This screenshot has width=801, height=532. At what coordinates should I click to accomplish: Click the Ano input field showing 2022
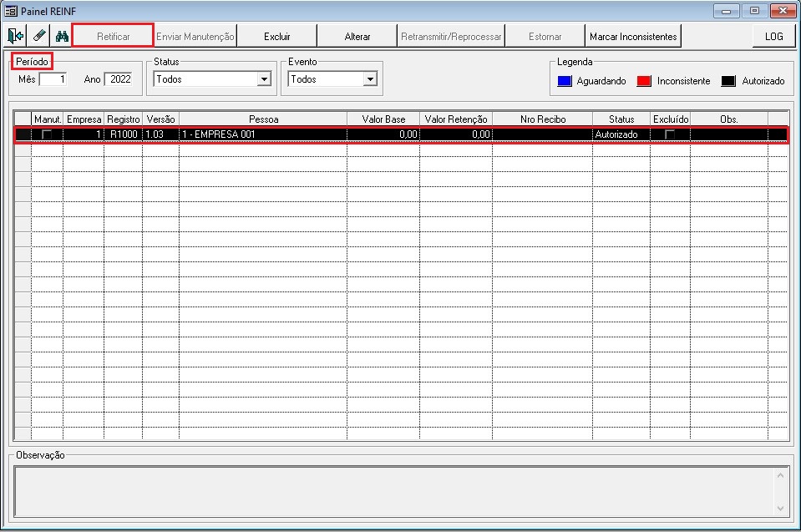pos(119,79)
